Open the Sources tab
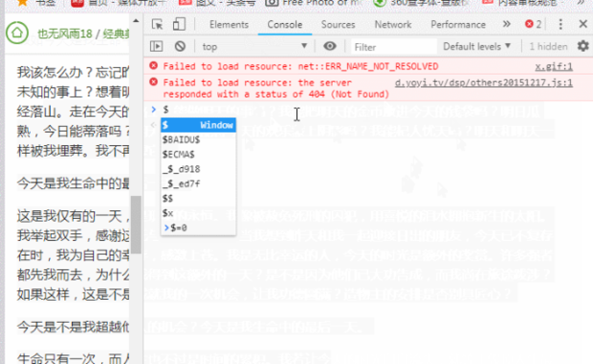Screen dimensions: 593x364 tap(338, 25)
